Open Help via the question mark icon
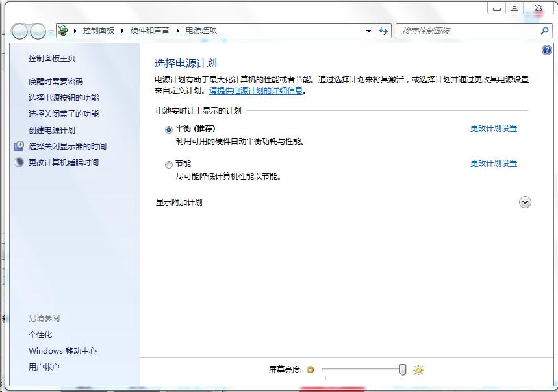This screenshot has height=392, width=558. (x=546, y=49)
